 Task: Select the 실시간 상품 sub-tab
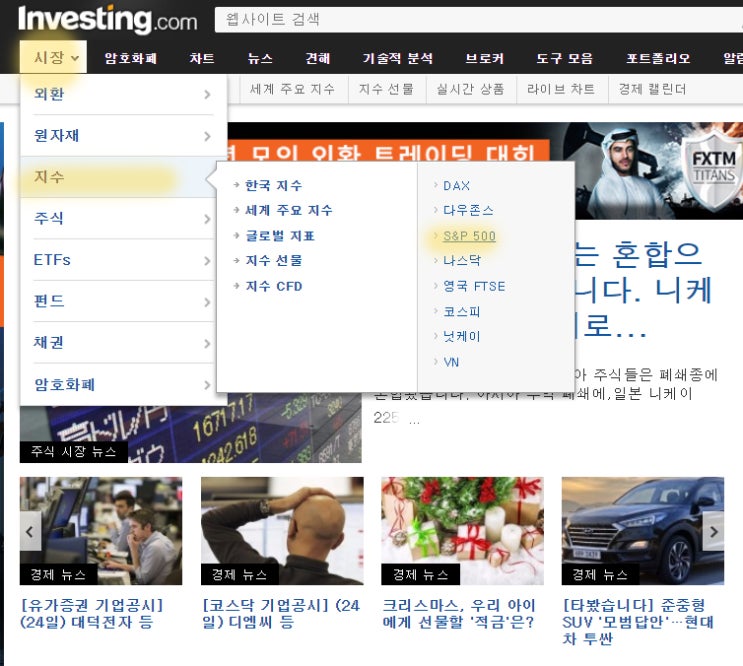(x=470, y=89)
